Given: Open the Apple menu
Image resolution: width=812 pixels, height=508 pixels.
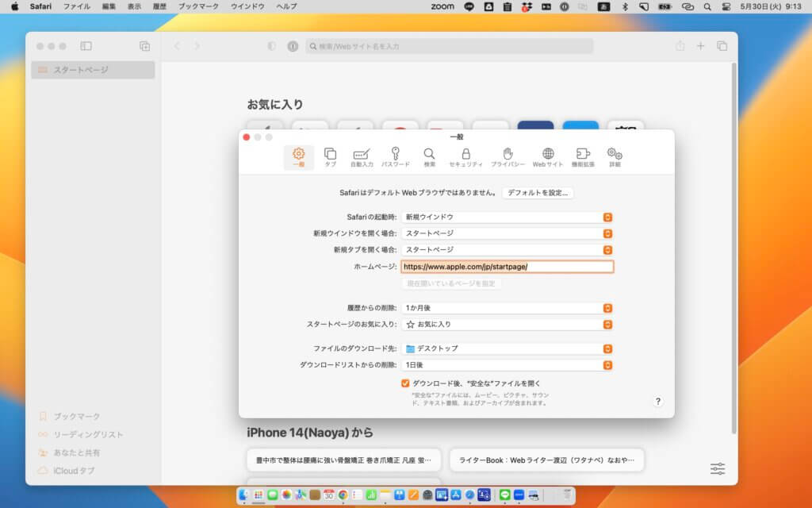Looking at the screenshot, I should pos(14,6).
